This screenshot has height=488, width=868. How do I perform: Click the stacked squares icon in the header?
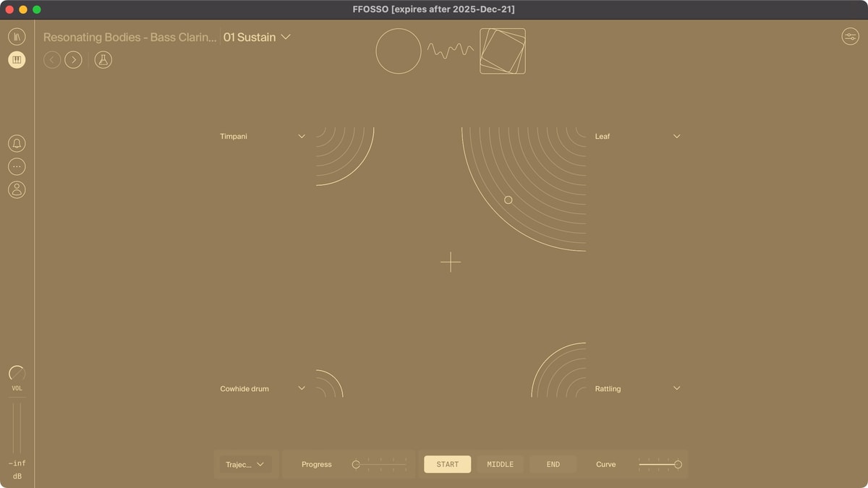[502, 51]
